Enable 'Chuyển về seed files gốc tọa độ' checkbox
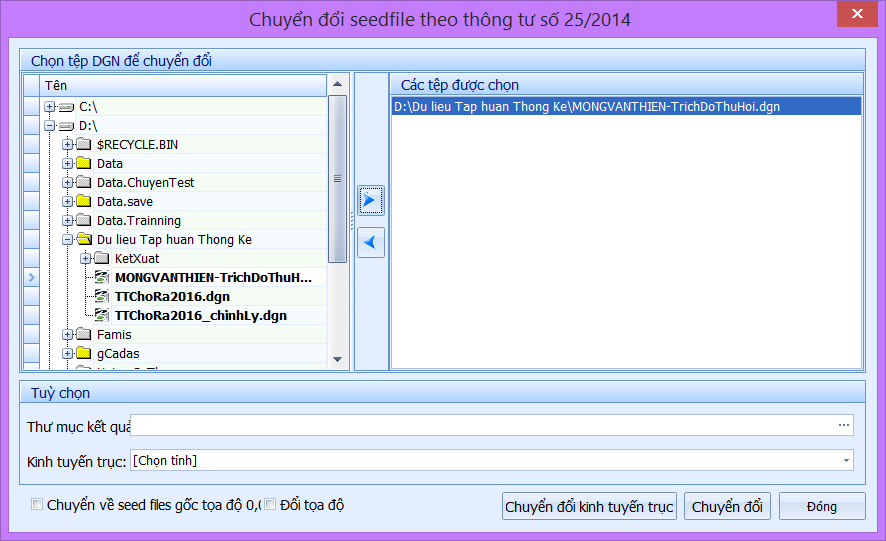Screen dimensions: 886x541 (38, 505)
